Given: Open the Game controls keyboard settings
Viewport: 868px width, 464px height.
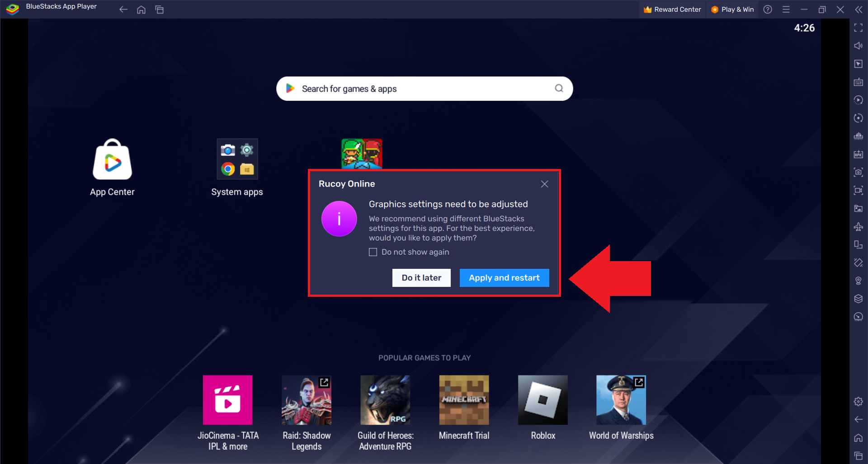Looking at the screenshot, I should (x=858, y=82).
